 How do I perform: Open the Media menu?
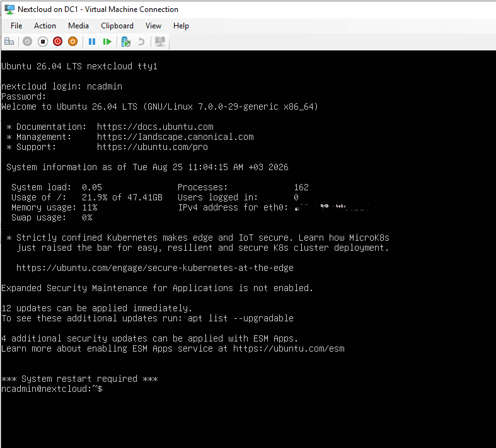click(x=78, y=26)
